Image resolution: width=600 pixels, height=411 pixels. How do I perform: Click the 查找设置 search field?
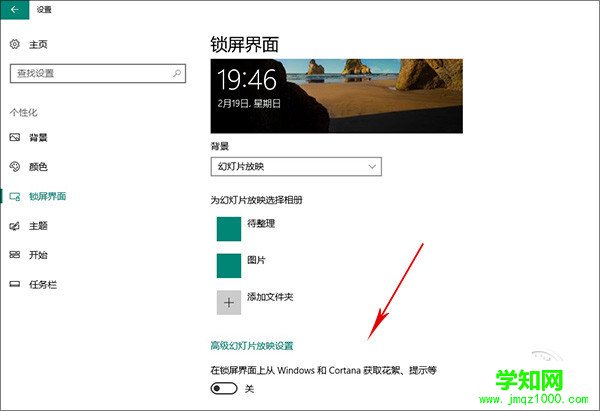(x=98, y=73)
